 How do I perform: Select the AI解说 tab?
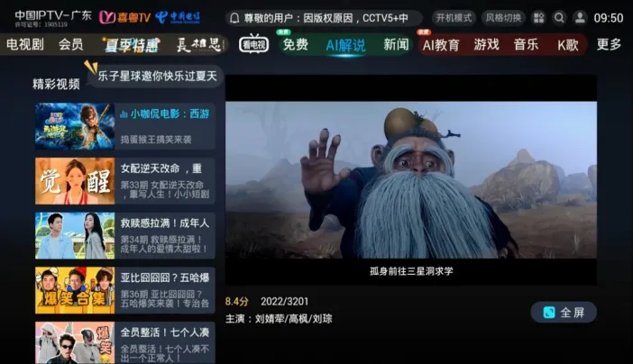coord(345,45)
